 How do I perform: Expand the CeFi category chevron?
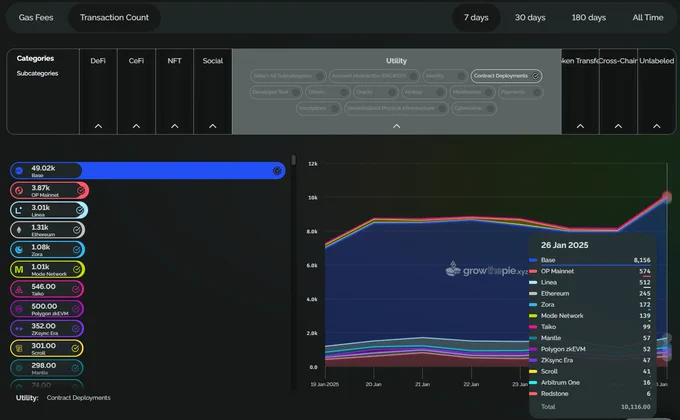(x=136, y=126)
